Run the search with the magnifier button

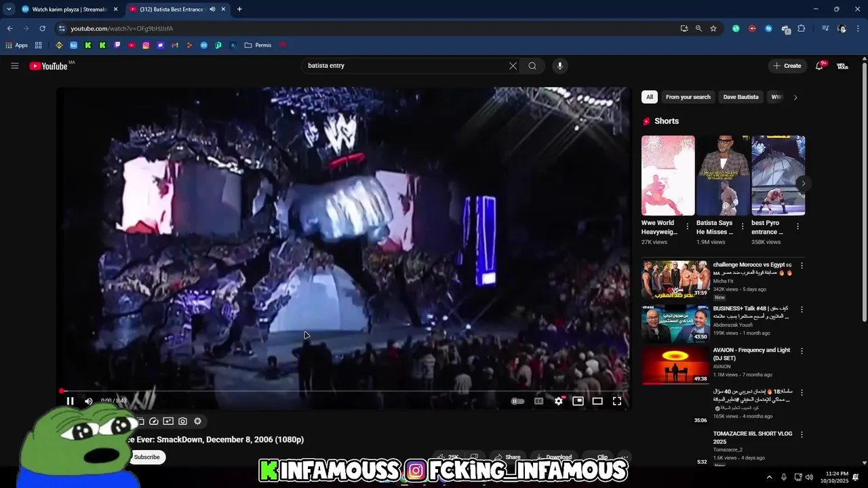[532, 66]
